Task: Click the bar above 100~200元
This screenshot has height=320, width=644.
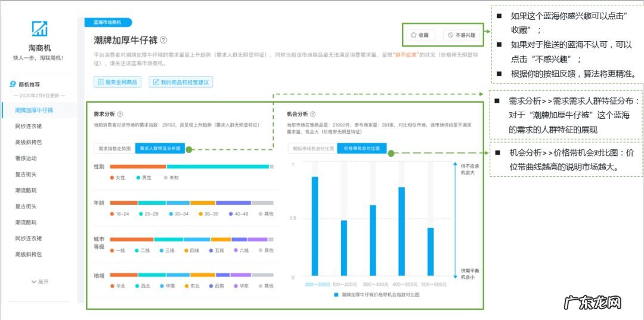Action: [x=344, y=248]
